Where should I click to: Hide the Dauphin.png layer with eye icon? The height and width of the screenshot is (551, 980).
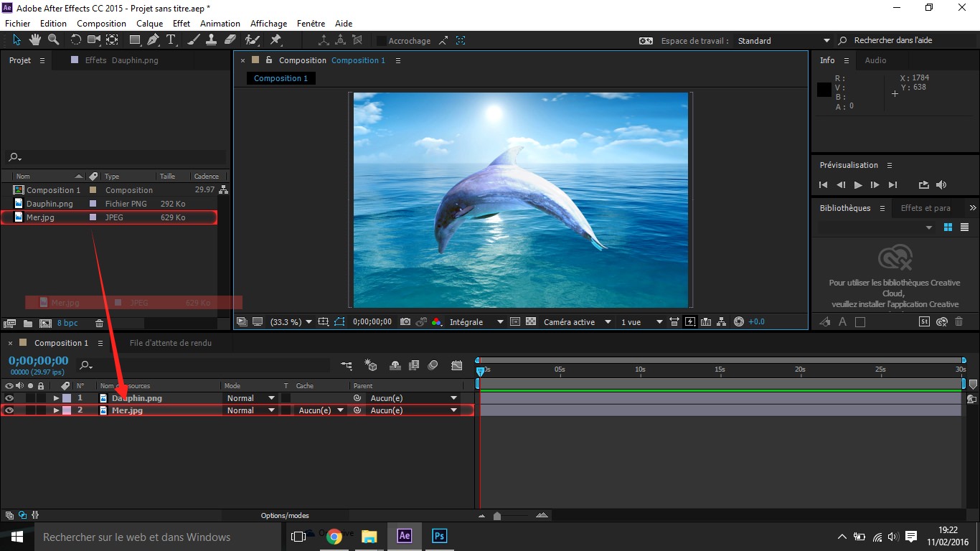(x=9, y=398)
